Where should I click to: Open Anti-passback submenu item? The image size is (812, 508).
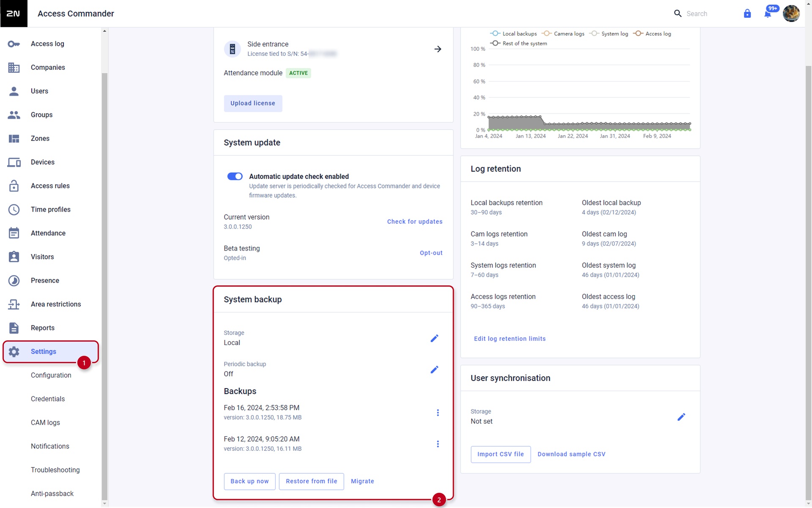[x=52, y=494]
